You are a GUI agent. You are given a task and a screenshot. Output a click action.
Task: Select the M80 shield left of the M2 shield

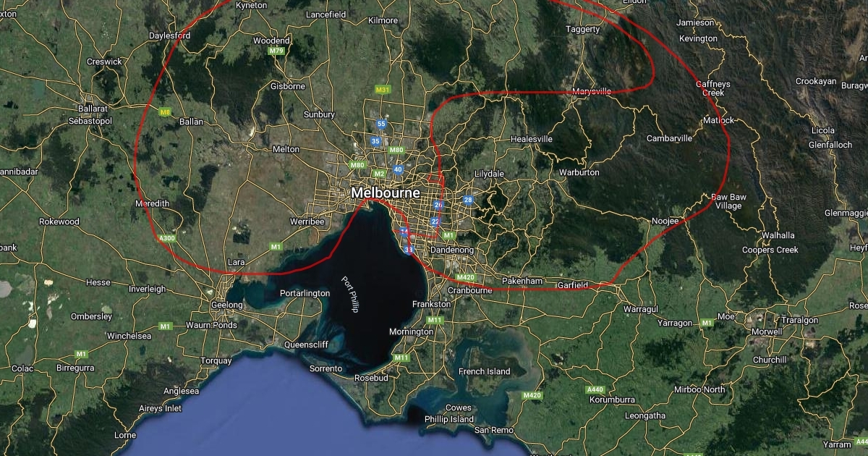(357, 165)
